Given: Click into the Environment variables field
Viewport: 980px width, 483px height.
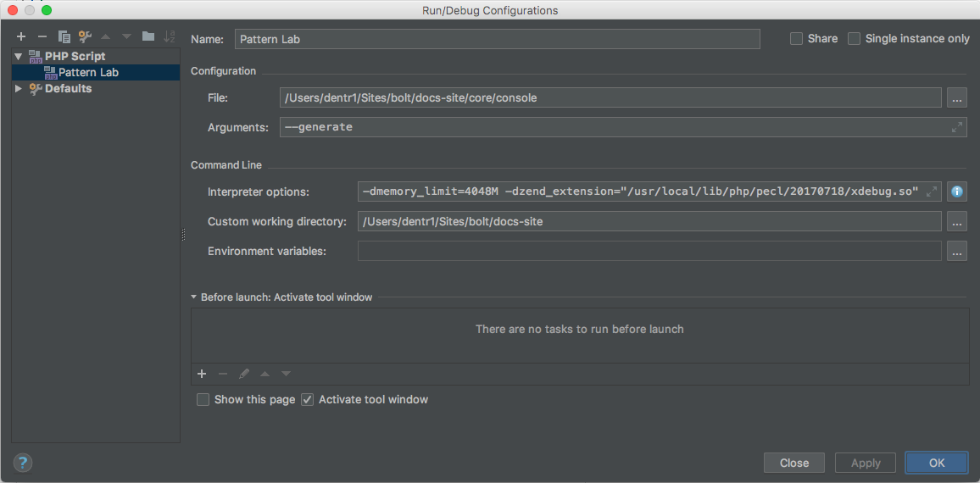Looking at the screenshot, I should point(649,252).
